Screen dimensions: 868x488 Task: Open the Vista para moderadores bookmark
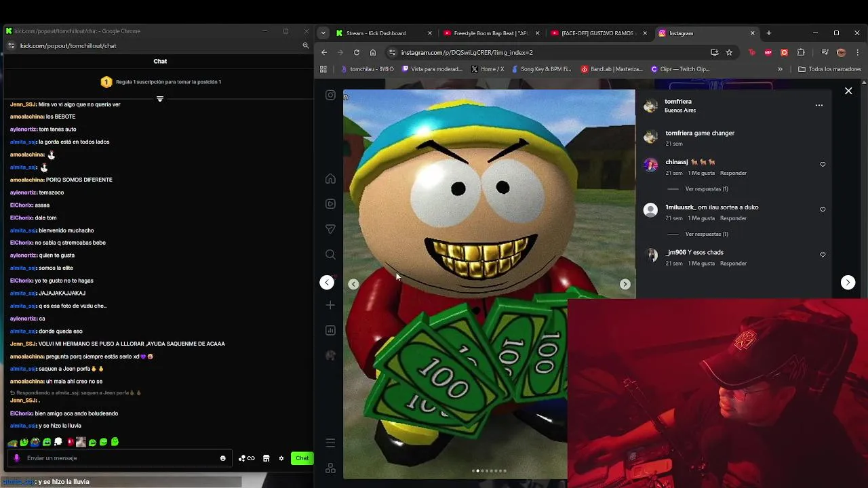click(433, 69)
